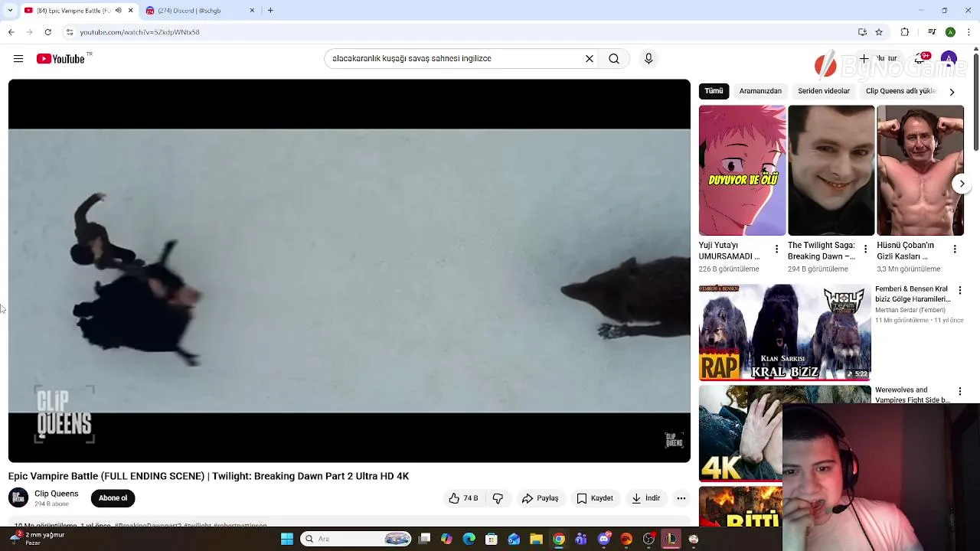The height and width of the screenshot is (551, 980).
Task: Open options for Twilight Saga short
Action: [x=865, y=249]
